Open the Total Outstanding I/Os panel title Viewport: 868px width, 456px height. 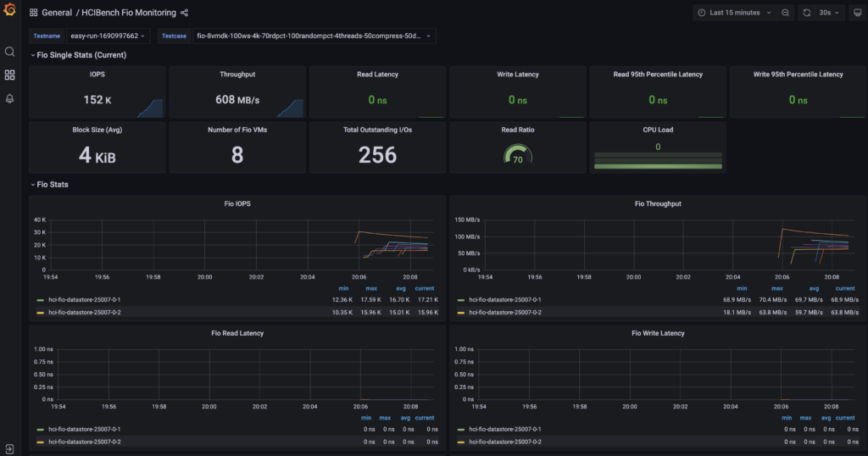[x=377, y=130]
